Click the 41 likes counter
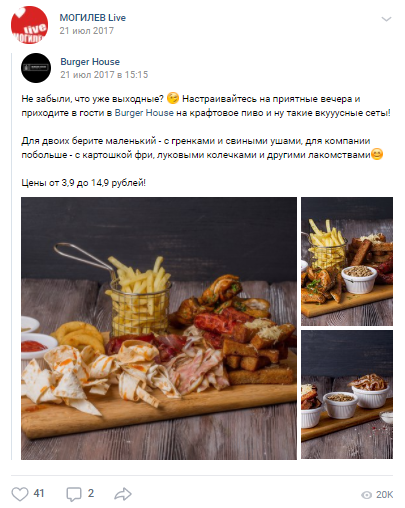405x508 pixels. 39,493
